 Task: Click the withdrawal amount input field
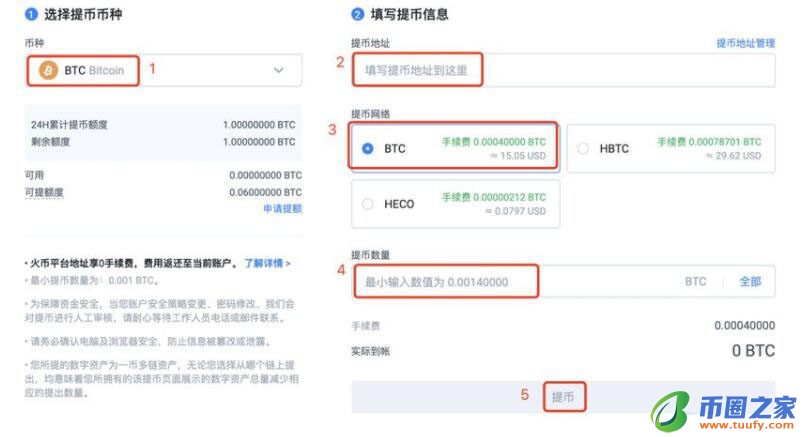coord(510,282)
